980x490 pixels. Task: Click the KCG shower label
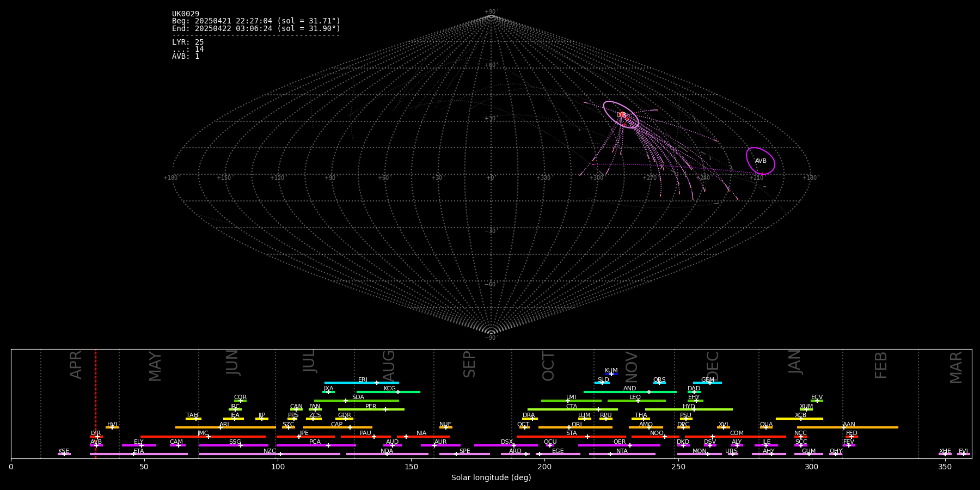point(390,389)
